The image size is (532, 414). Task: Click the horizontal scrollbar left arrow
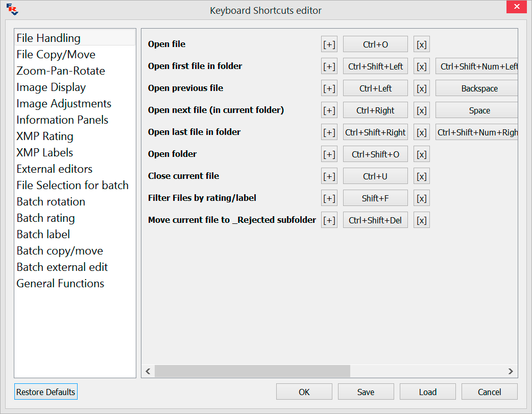(x=148, y=371)
